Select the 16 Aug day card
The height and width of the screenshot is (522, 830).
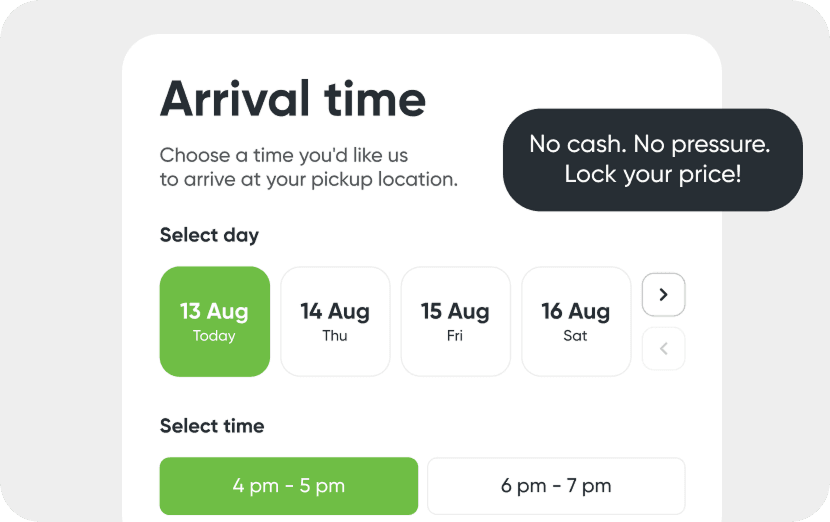[576, 321]
